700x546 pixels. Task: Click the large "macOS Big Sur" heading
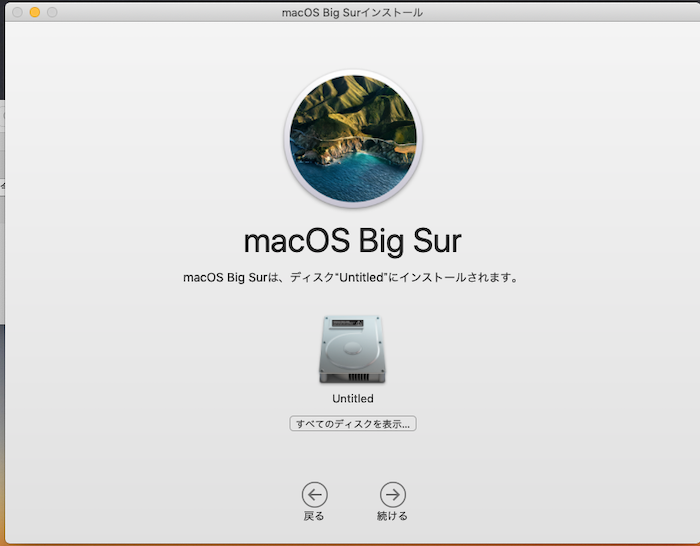352,243
